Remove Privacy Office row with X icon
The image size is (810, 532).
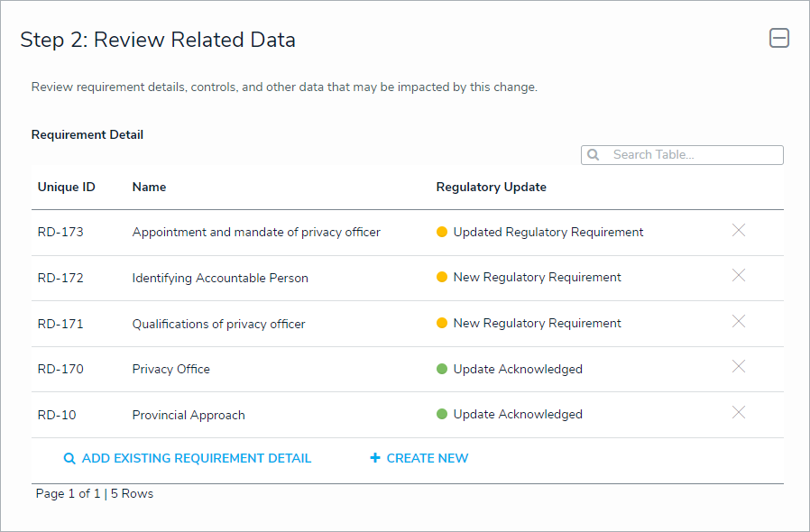pyautogui.click(x=739, y=367)
